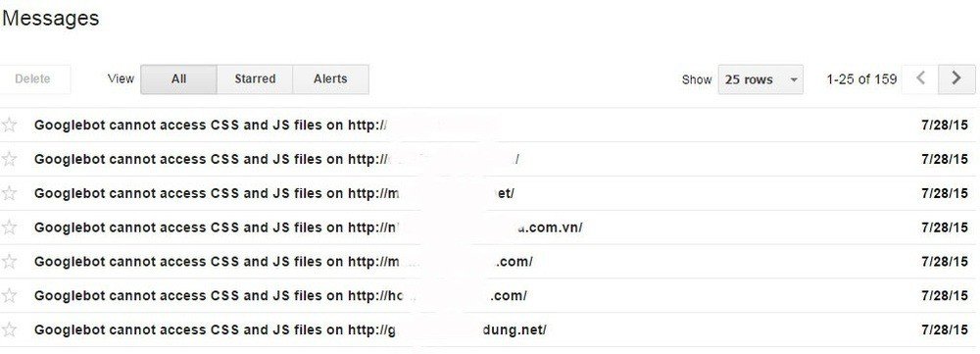Star the message ending in et/
Viewport: 980px width, 354px height.
[9, 193]
